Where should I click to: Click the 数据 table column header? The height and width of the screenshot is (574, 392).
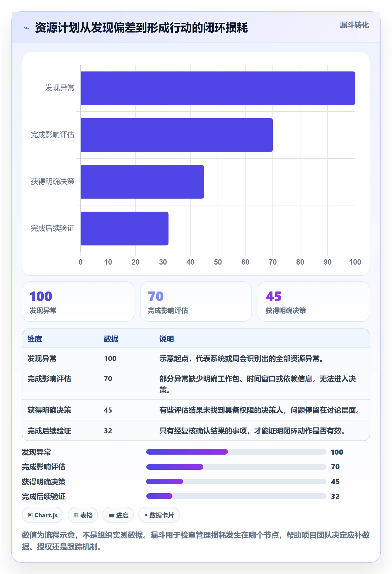[x=111, y=339]
